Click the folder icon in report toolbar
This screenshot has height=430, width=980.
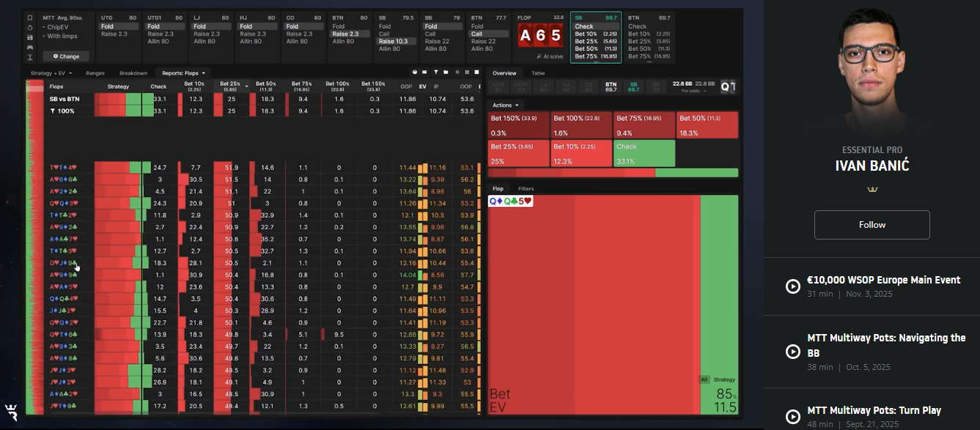(x=446, y=73)
